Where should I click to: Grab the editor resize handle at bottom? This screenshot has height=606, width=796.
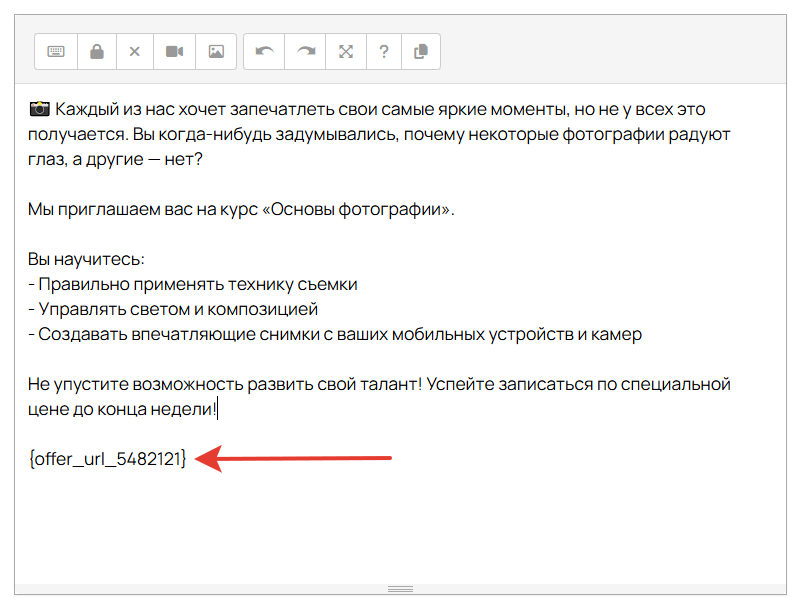(x=400, y=589)
